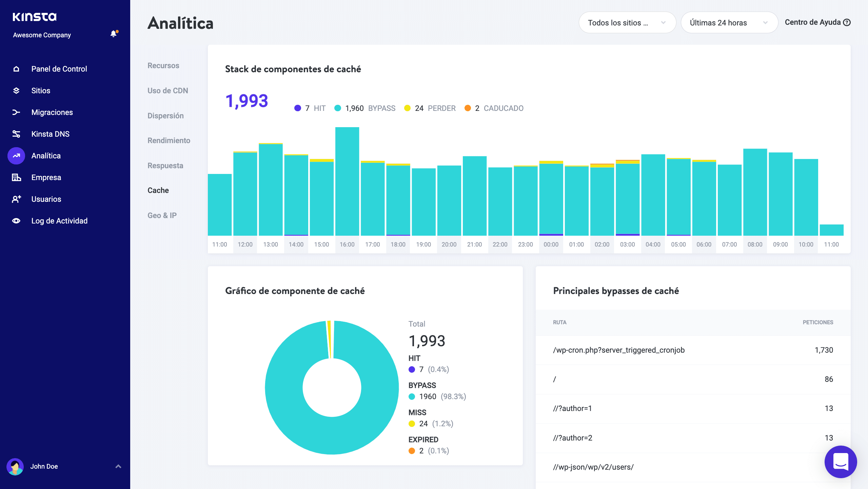Click the notification bell icon

coord(114,34)
